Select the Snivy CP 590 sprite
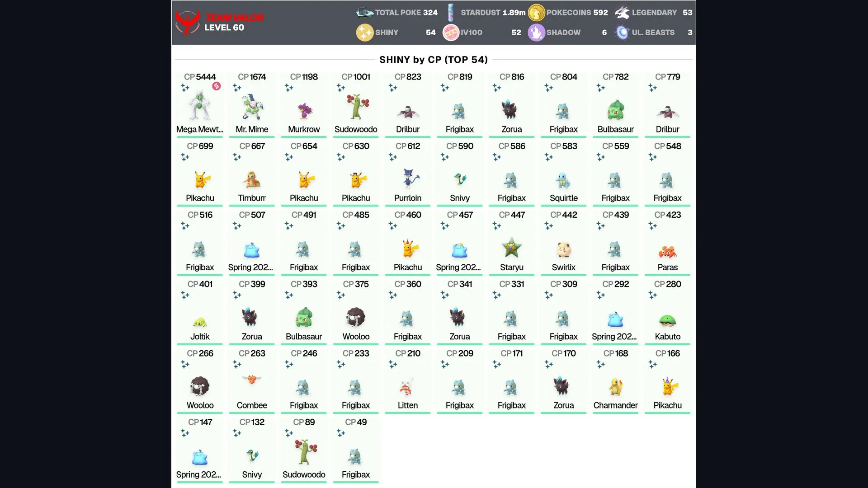This screenshot has height=488, width=868. [x=460, y=180]
